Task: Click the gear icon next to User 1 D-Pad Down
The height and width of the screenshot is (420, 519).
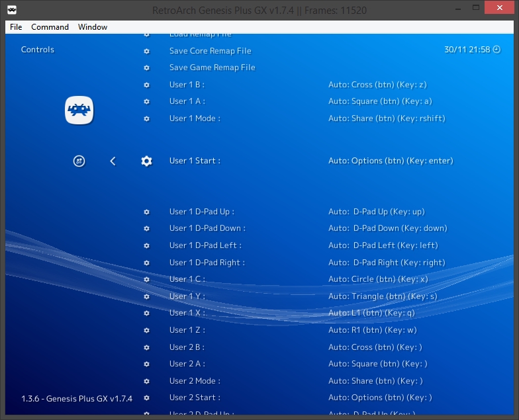Action: pyautogui.click(x=147, y=229)
